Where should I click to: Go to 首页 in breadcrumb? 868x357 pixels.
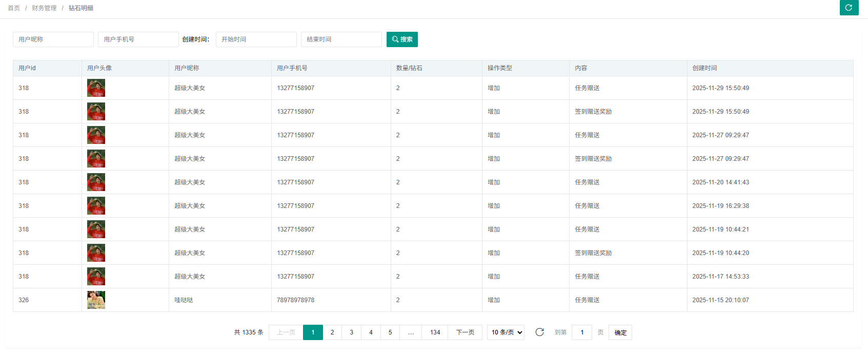pyautogui.click(x=14, y=8)
